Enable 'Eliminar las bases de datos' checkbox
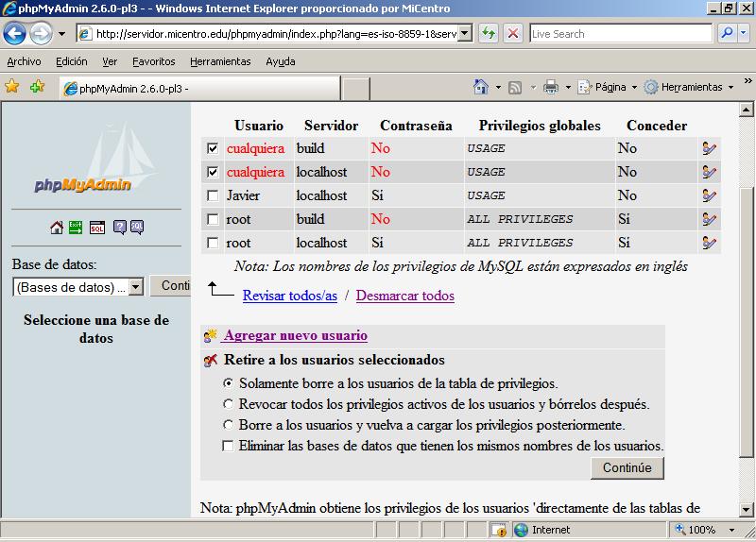 click(x=228, y=446)
